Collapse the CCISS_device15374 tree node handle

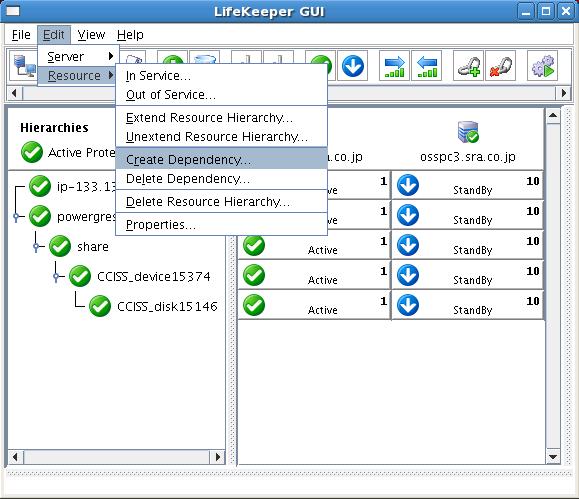(x=56, y=277)
